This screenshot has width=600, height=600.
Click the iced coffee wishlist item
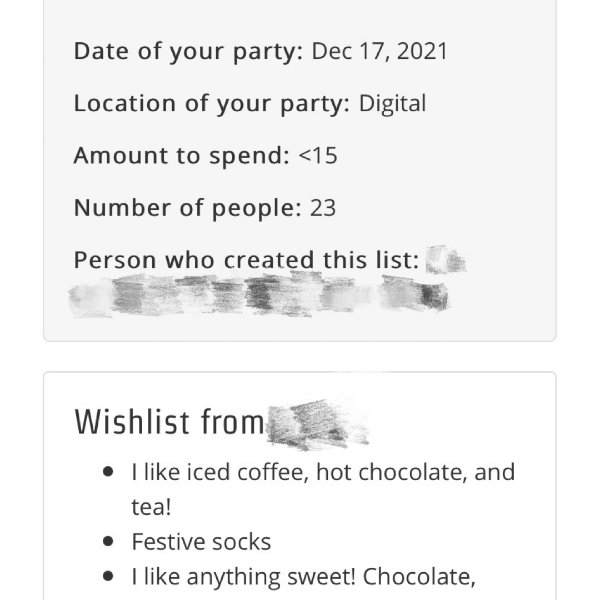click(x=323, y=472)
